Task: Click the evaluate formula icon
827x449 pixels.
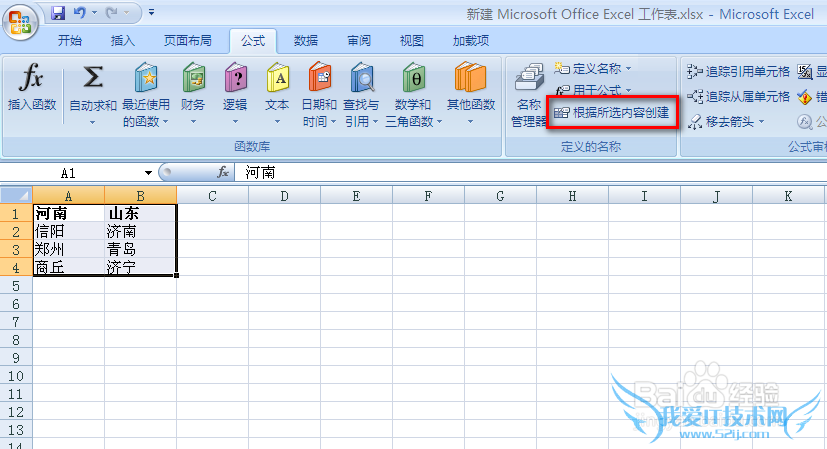Action: coord(804,122)
